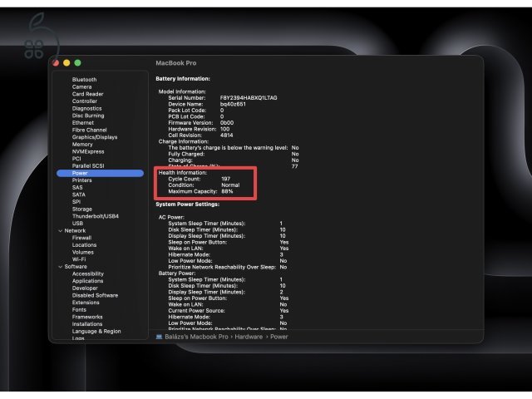This screenshot has width=532, height=399.
Task: Select the Diagnostics entry
Action: tap(86, 108)
